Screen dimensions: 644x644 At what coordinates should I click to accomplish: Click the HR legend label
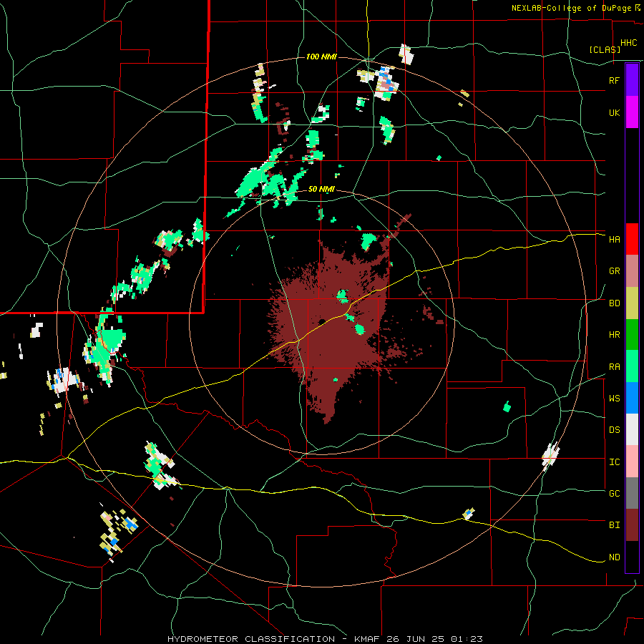click(614, 335)
